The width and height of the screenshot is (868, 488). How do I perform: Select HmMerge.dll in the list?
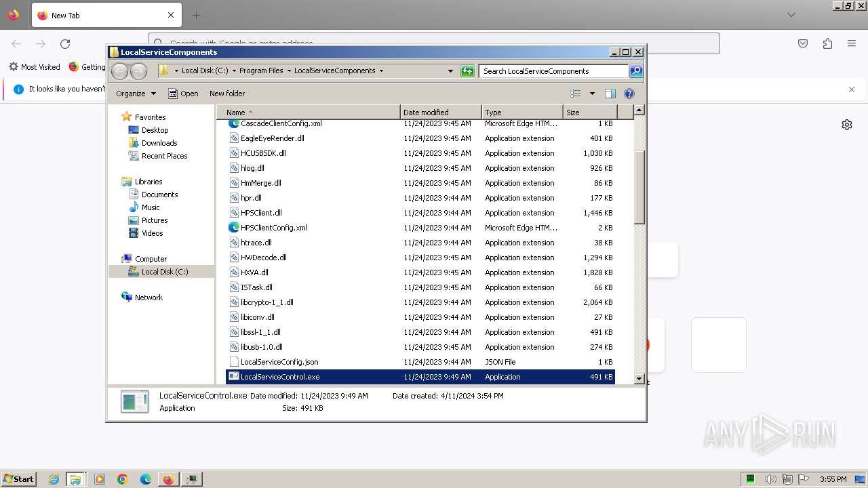260,183
